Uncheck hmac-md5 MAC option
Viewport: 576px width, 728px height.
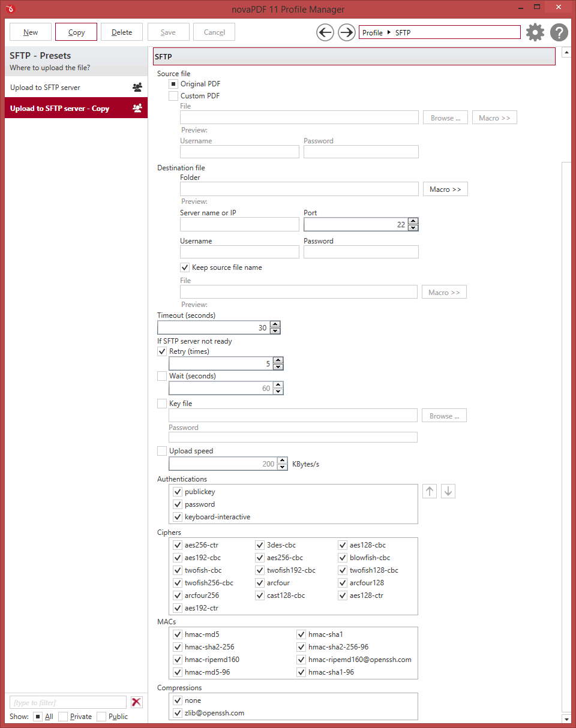178,634
